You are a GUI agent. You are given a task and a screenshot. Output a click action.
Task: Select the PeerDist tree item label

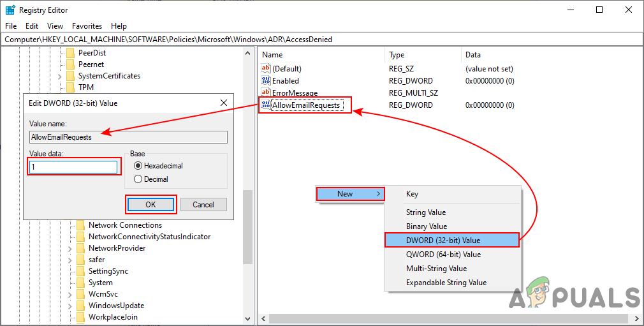[x=92, y=52]
